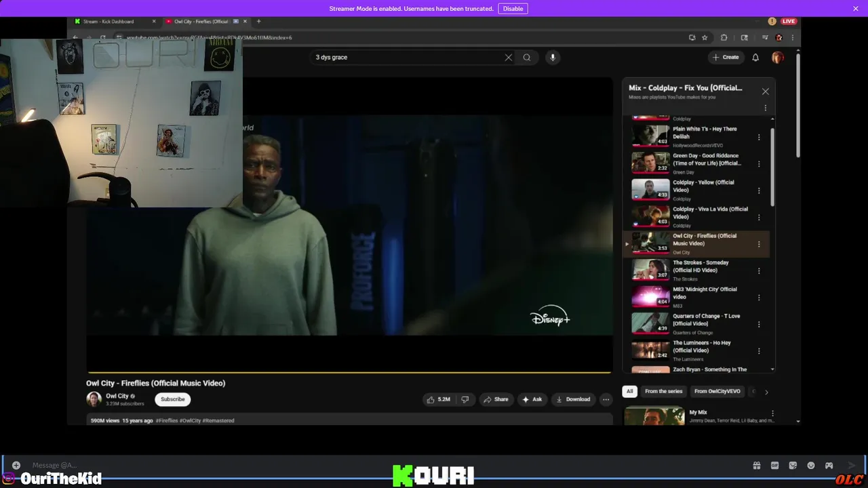Open Mix playlist options menu

[x=766, y=108]
